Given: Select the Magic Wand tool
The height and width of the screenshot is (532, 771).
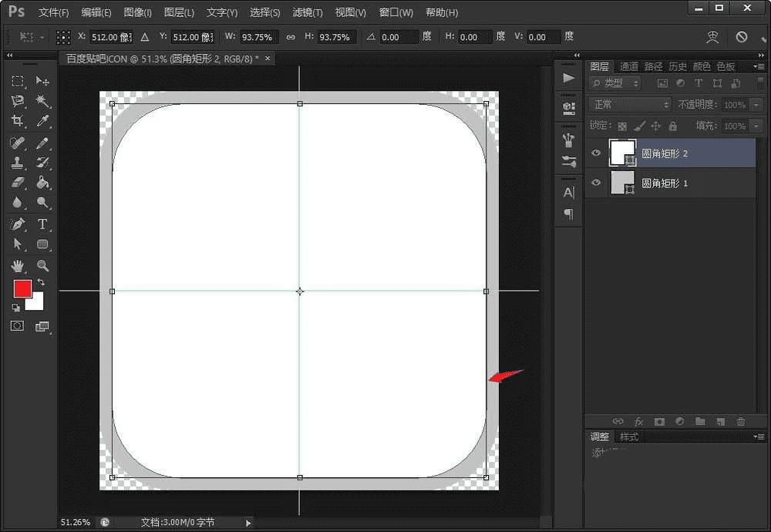Looking at the screenshot, I should click(x=42, y=101).
